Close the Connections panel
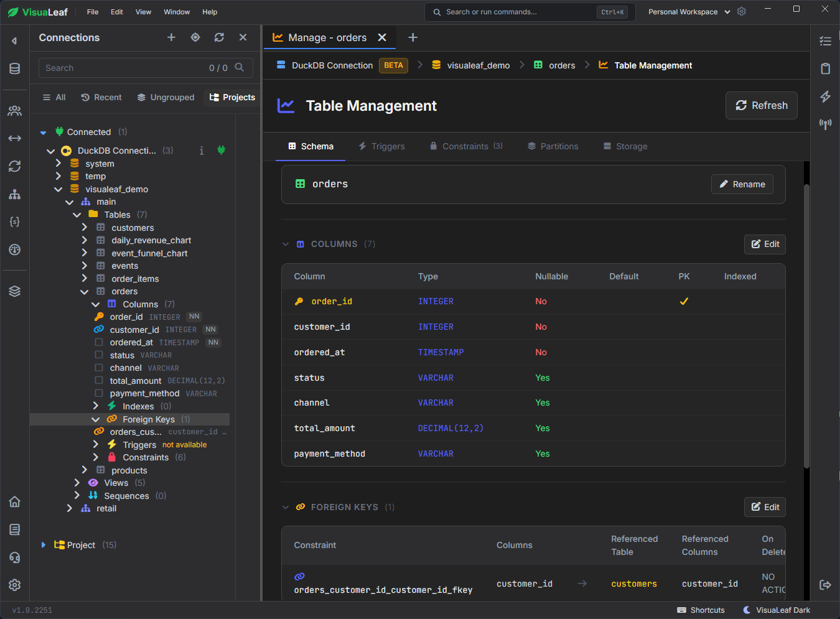 (243, 37)
